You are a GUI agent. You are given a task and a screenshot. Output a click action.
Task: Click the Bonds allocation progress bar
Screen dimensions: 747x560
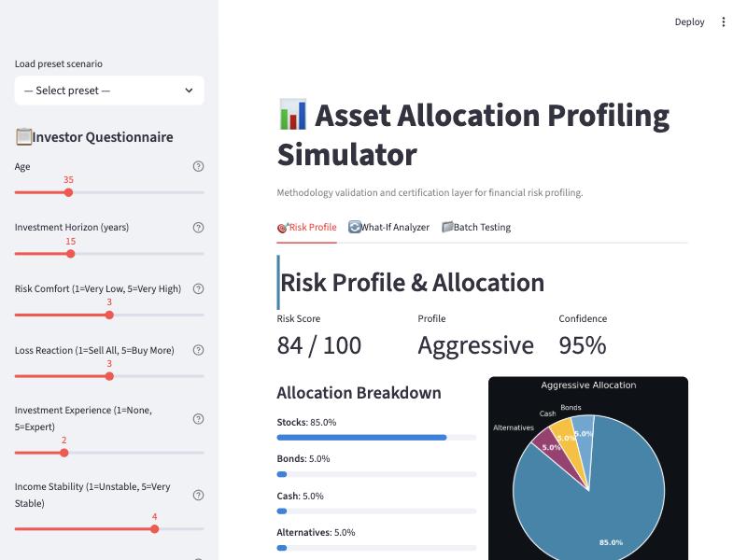tap(376, 474)
